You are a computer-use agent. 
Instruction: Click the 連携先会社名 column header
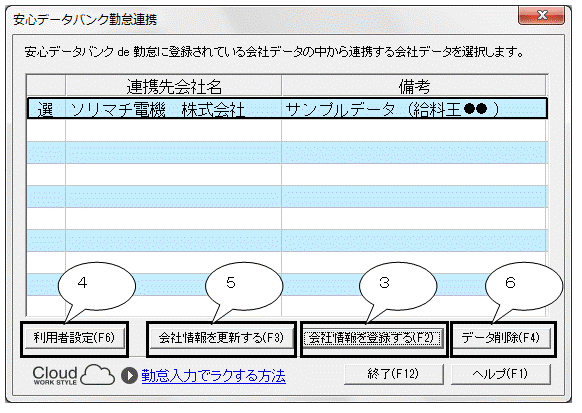click(174, 86)
